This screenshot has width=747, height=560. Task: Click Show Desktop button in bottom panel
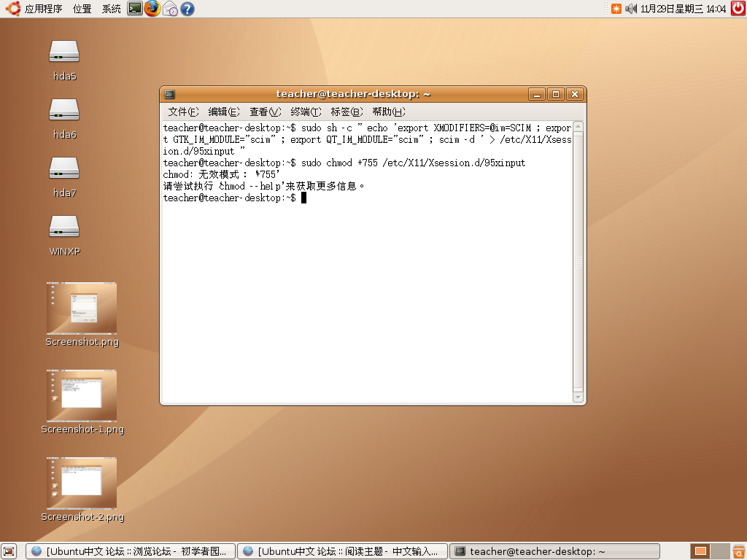coord(9,551)
